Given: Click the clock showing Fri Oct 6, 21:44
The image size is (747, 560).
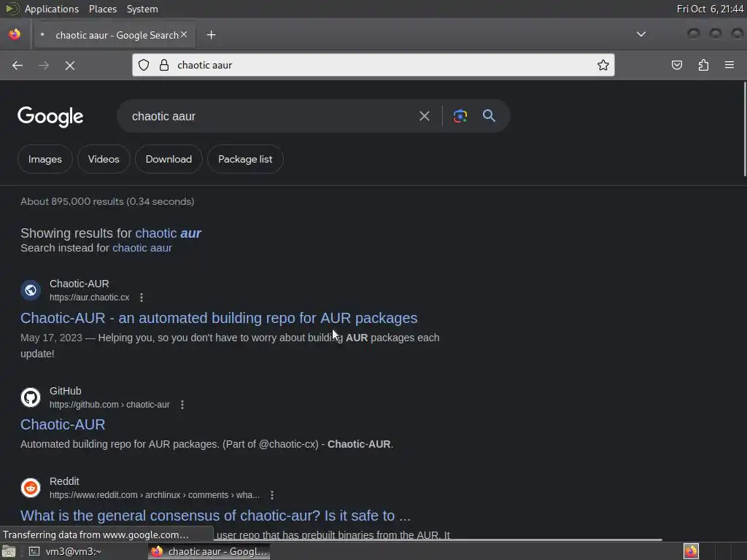Looking at the screenshot, I should pyautogui.click(x=710, y=9).
